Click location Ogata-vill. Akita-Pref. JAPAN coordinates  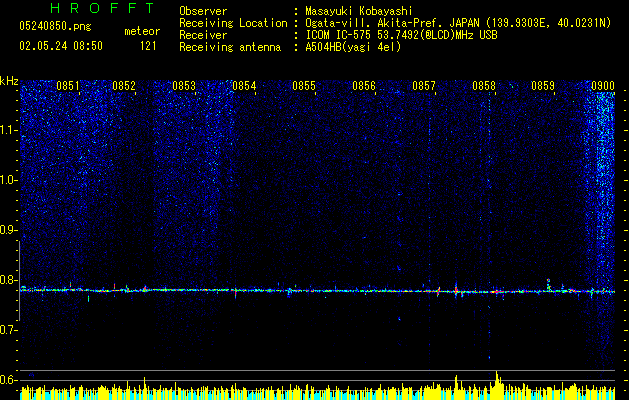pyautogui.click(x=458, y=23)
